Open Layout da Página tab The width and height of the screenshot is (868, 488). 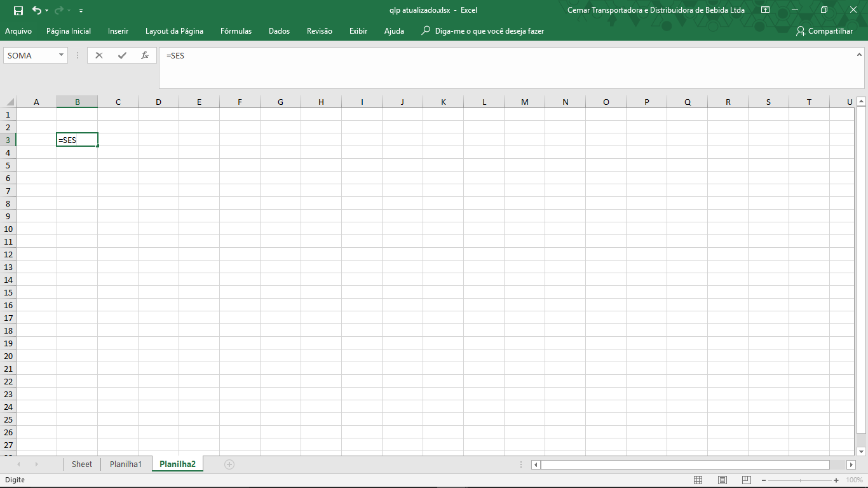pyautogui.click(x=174, y=31)
